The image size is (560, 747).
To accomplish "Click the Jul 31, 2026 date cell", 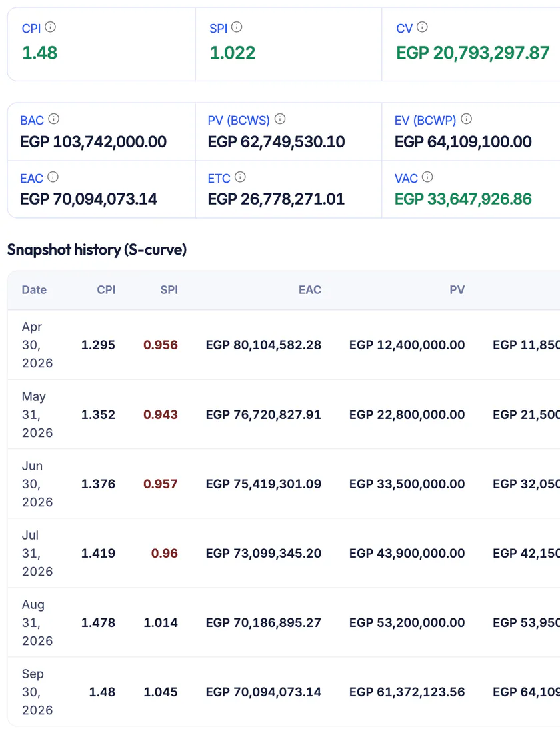I will [37, 553].
